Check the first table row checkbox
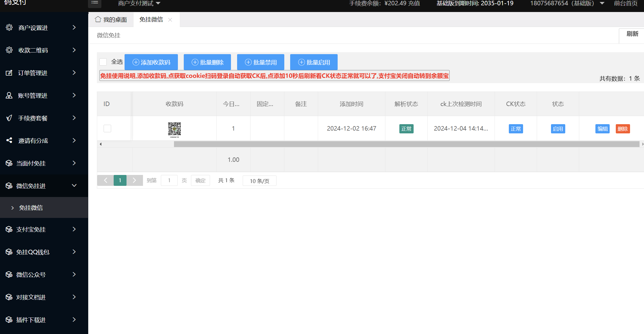Screen dimensions: 644x334 click(107, 128)
